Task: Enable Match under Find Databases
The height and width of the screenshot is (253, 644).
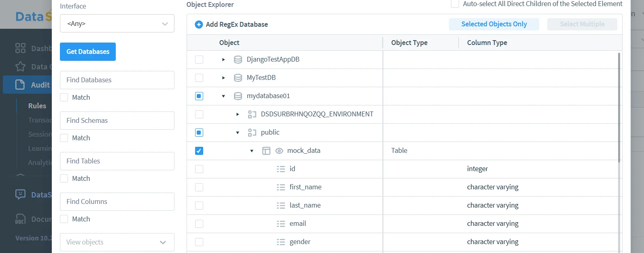Action: (64, 97)
